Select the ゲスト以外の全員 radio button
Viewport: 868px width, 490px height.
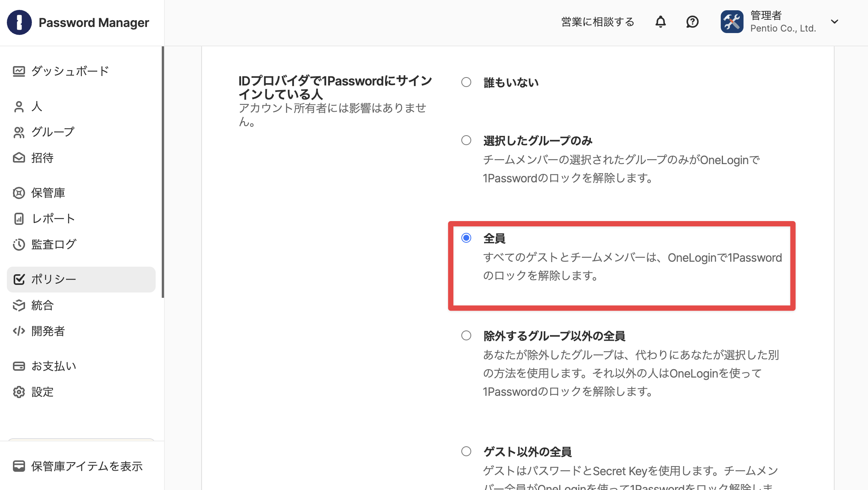[466, 451]
